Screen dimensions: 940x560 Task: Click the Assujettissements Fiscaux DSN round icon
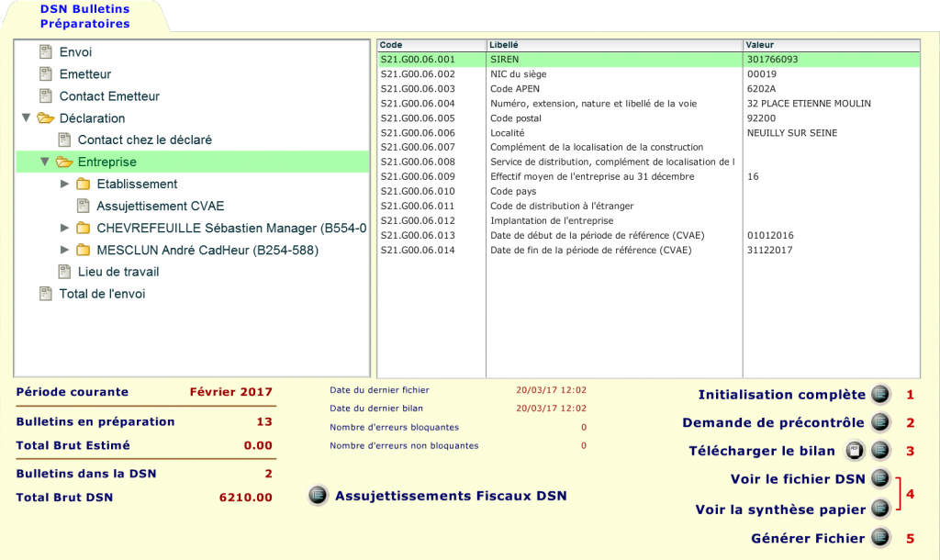(x=318, y=496)
